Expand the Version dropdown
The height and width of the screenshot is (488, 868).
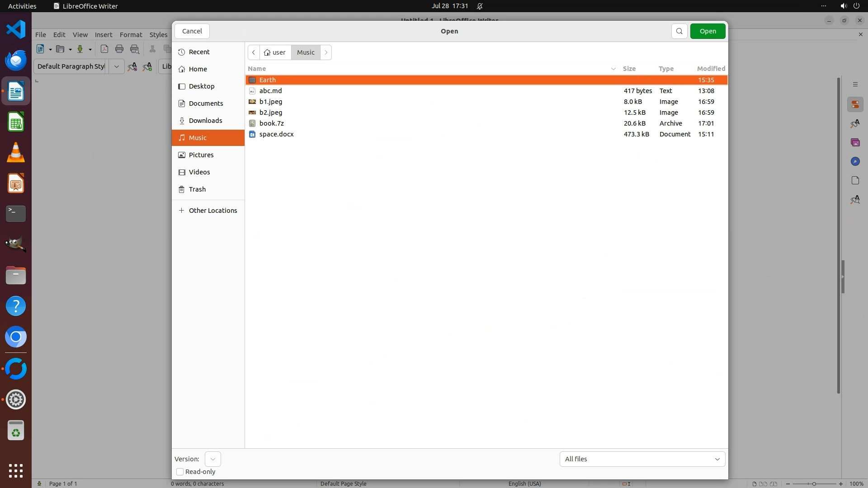212,459
